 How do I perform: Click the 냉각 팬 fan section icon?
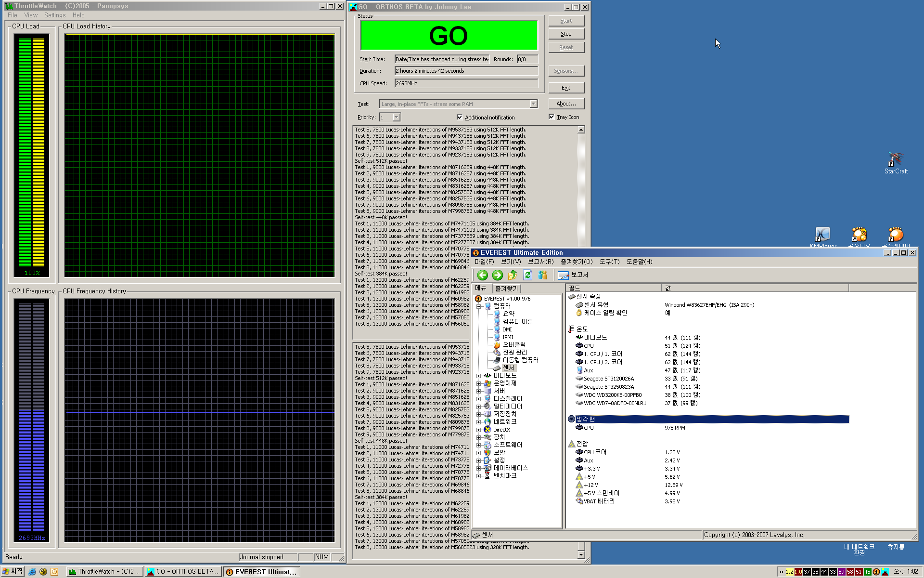[x=571, y=419]
